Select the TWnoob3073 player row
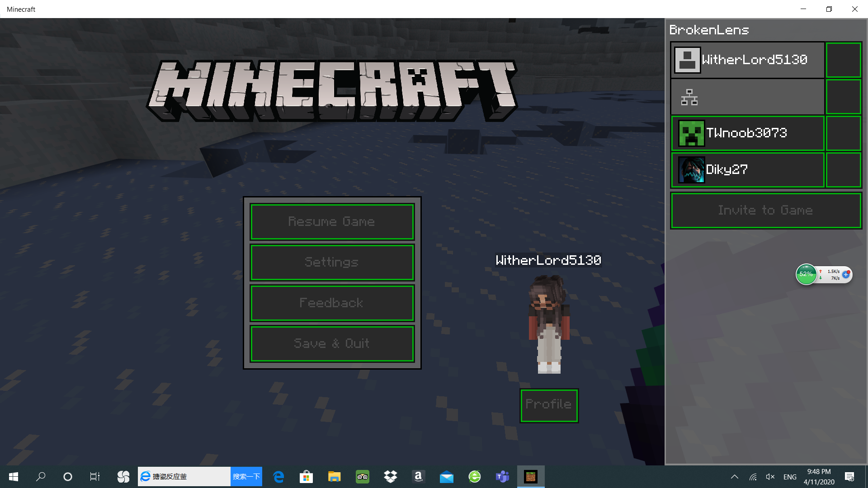 click(x=748, y=133)
